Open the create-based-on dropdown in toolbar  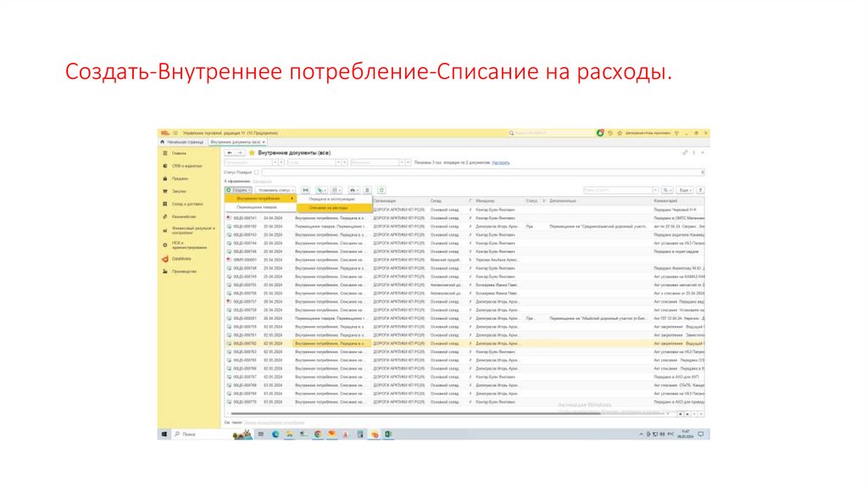(x=320, y=190)
